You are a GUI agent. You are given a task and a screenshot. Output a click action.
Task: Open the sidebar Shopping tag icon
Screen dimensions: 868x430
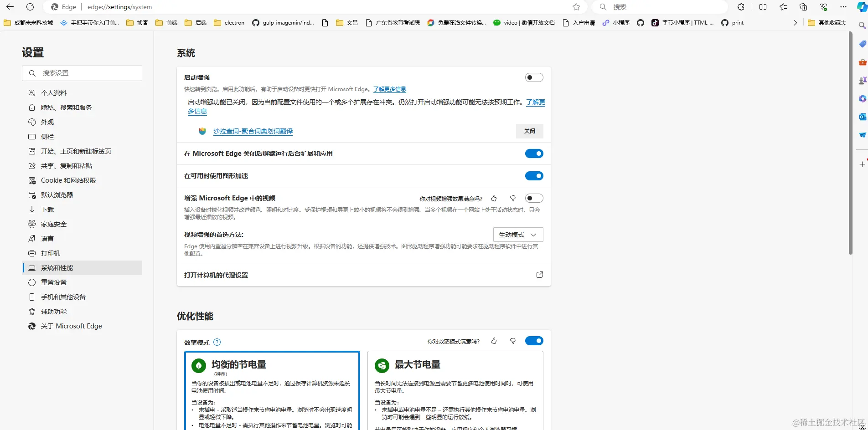pos(862,44)
